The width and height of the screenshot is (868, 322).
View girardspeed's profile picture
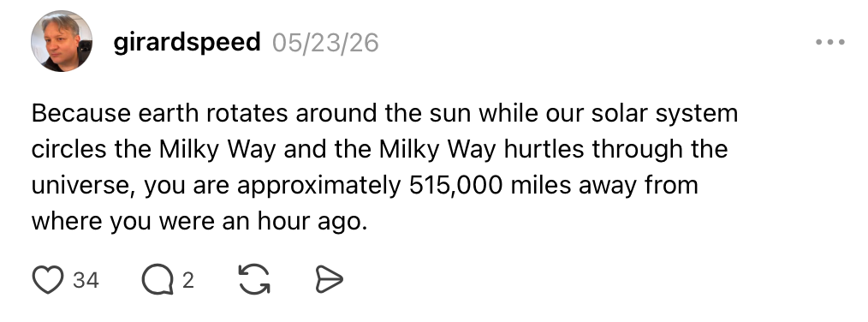click(62, 42)
